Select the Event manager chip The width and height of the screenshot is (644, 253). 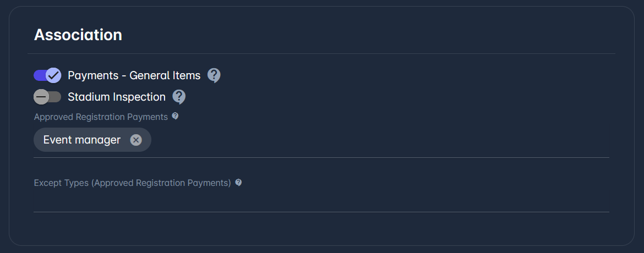(82, 140)
